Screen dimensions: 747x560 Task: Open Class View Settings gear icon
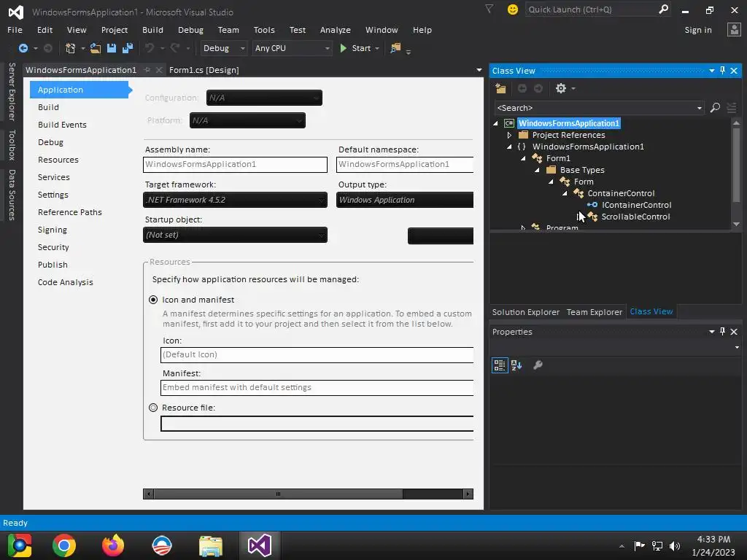tap(561, 88)
